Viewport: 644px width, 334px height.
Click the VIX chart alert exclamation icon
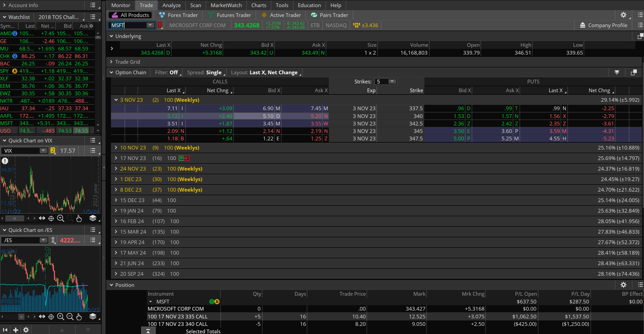pyautogui.click(x=5, y=161)
